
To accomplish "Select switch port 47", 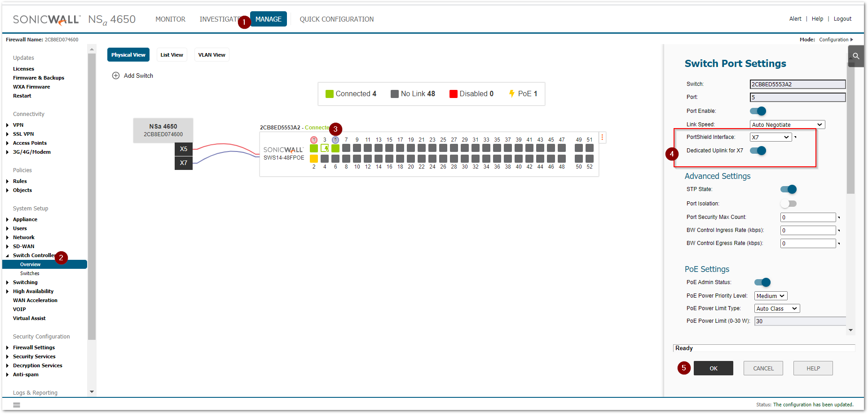I will (x=562, y=148).
